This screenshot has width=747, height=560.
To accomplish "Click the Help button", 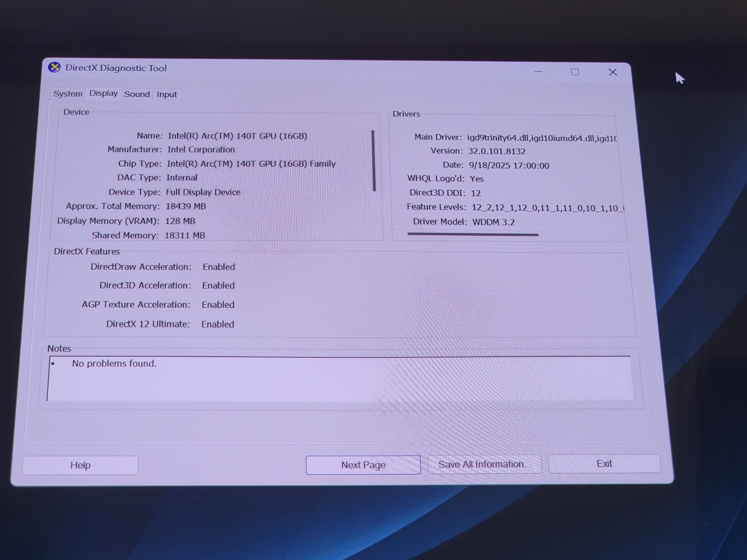I will coord(80,465).
